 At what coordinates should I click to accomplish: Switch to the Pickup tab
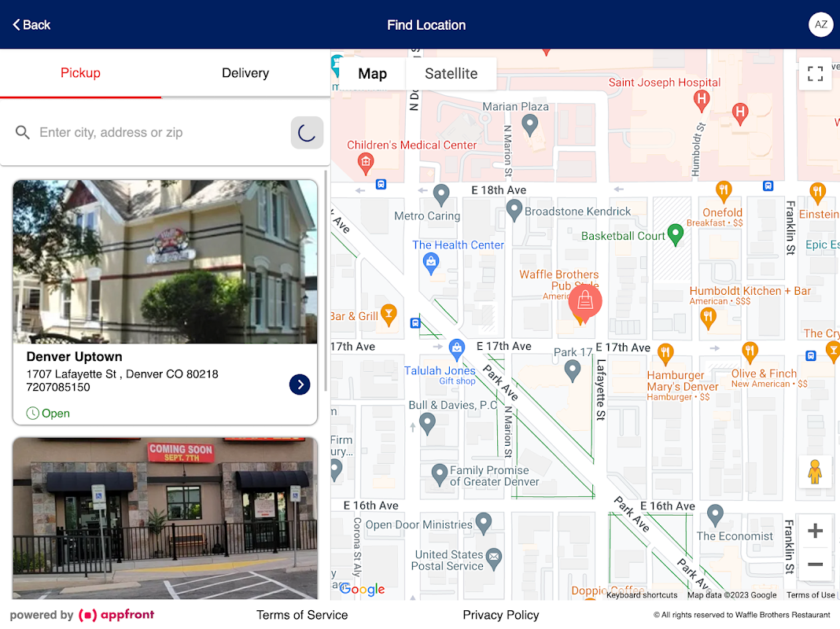80,73
